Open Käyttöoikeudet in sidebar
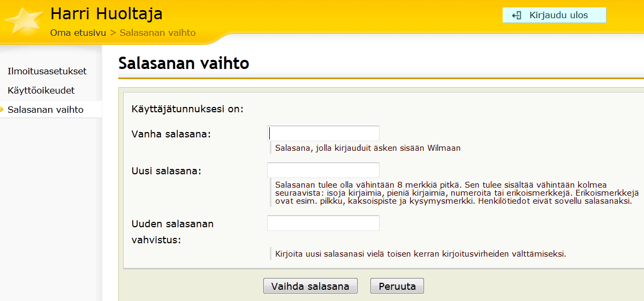 pyautogui.click(x=41, y=90)
